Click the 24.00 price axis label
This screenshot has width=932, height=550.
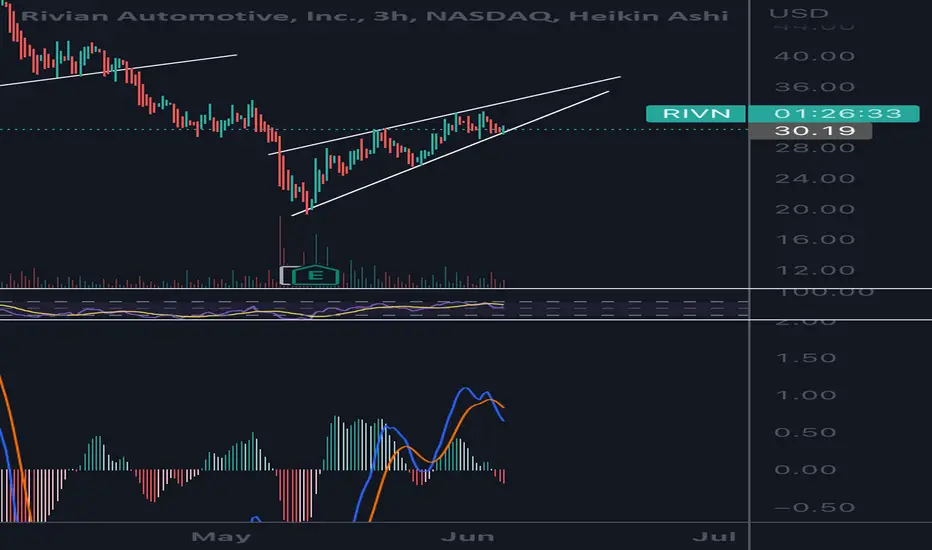814,178
